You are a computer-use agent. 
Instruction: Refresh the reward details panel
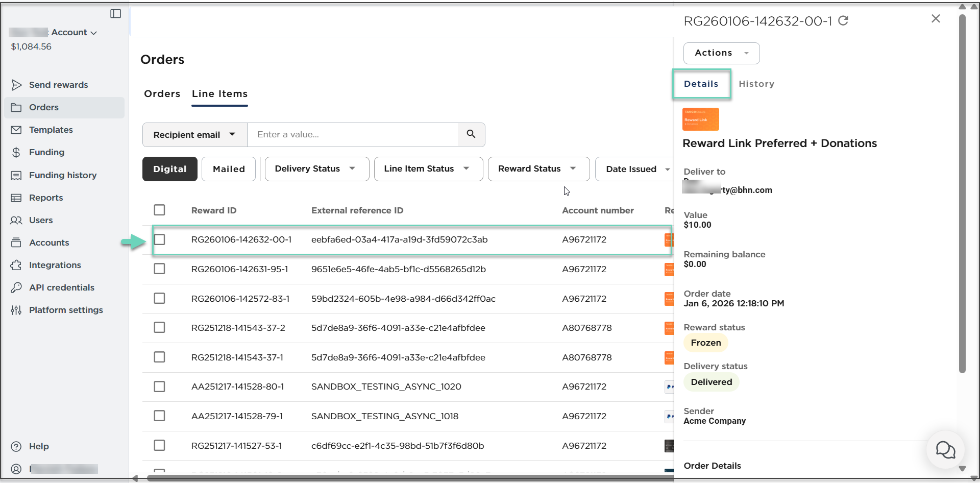point(843,20)
